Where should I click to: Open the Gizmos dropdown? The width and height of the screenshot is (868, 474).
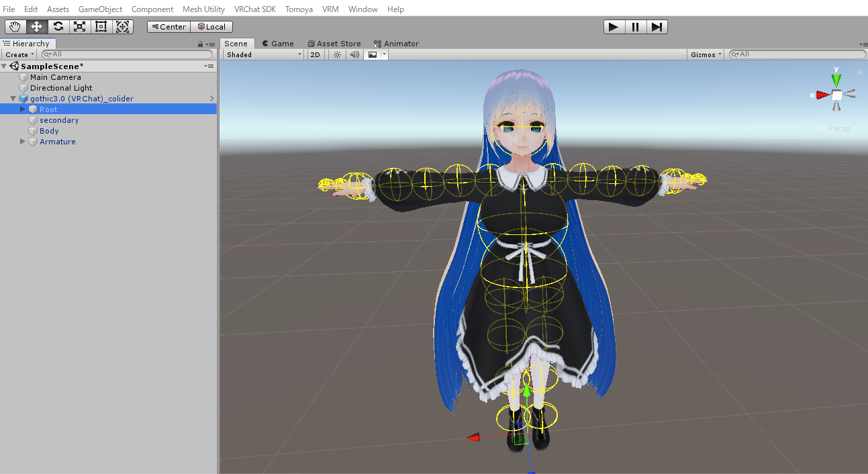coord(706,54)
